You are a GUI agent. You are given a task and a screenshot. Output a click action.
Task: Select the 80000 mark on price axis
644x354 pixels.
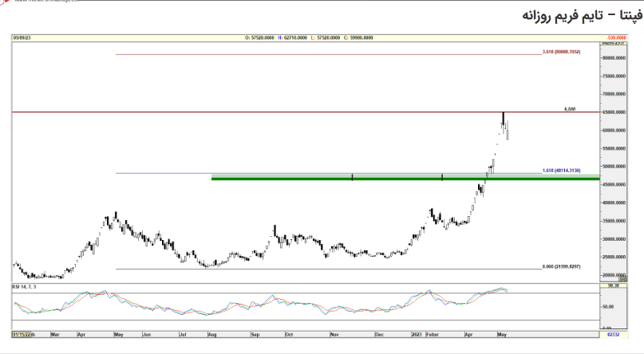(x=613, y=58)
